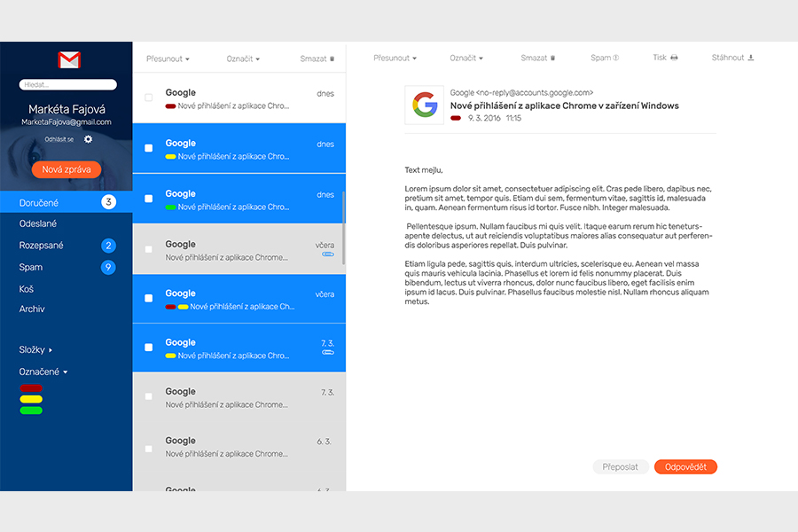Toggle checkbox of the topmost red-labeled Google email

149,98
